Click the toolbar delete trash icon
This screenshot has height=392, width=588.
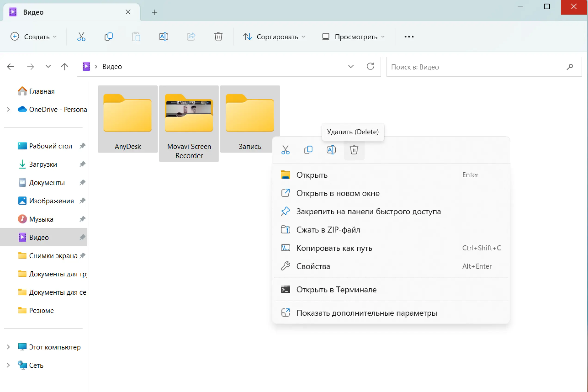218,37
